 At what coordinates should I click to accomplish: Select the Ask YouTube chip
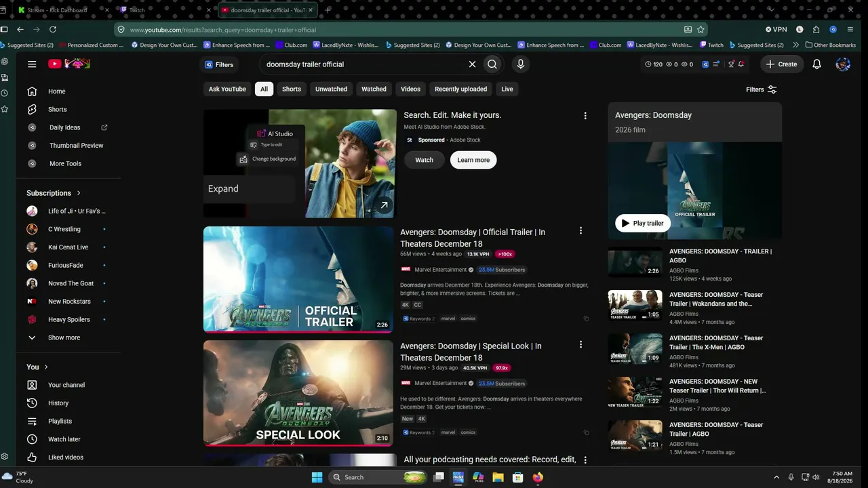coord(227,89)
